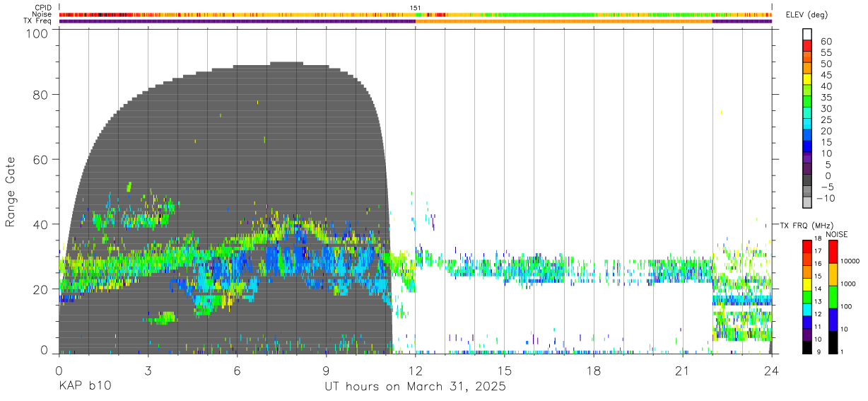Click the 100 label on NOISE scale
Image resolution: width=868 pixels, height=401 pixels.
846,306
